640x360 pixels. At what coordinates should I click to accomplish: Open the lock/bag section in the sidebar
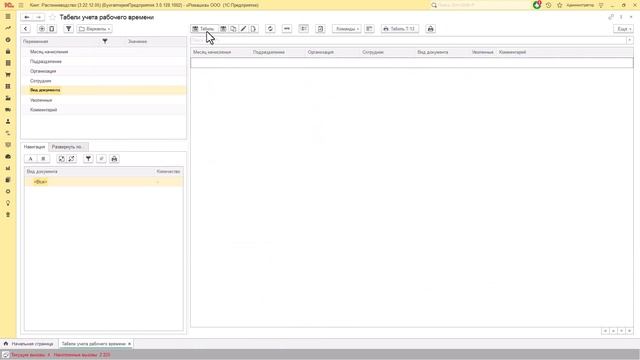coord(8,51)
